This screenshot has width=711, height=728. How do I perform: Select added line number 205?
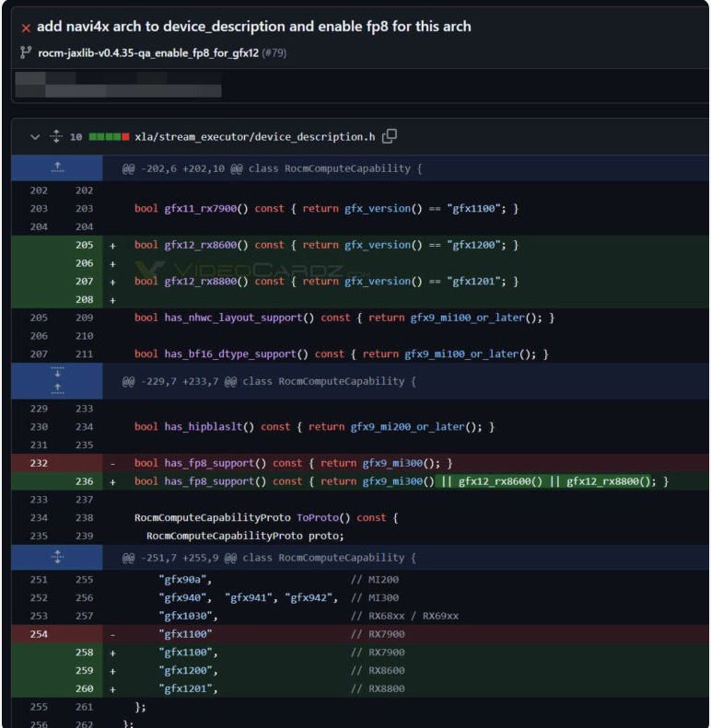(85, 245)
